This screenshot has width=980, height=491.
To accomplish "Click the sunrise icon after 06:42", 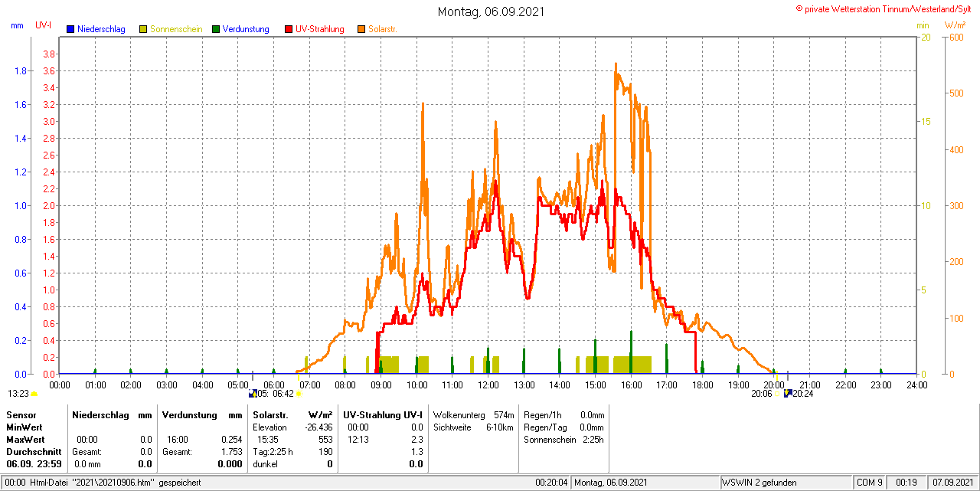I will pos(299,394).
